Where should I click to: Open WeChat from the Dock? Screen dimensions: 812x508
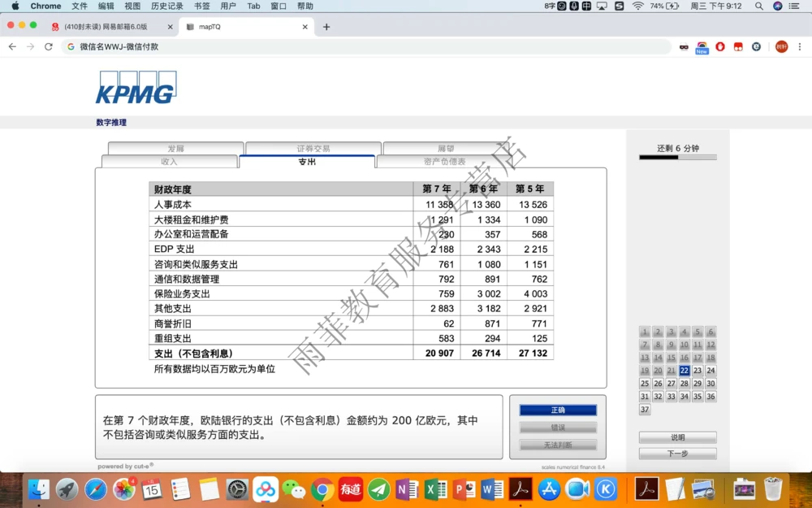click(294, 489)
